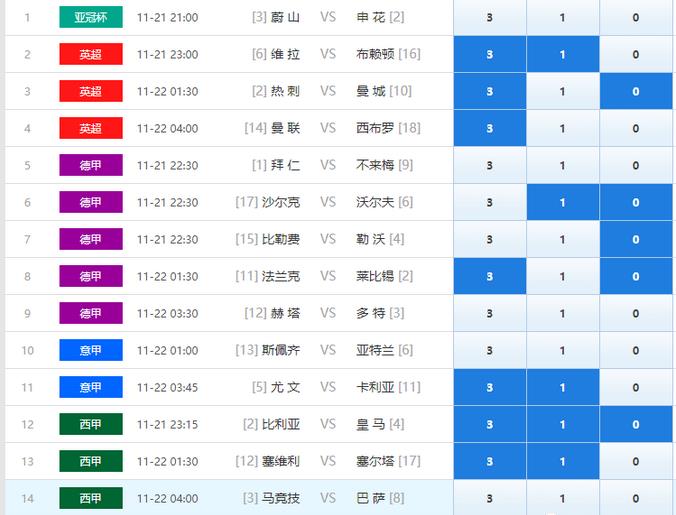Click the 德甲 tag for 拜仁 match
This screenshot has height=515, width=676.
point(91,165)
